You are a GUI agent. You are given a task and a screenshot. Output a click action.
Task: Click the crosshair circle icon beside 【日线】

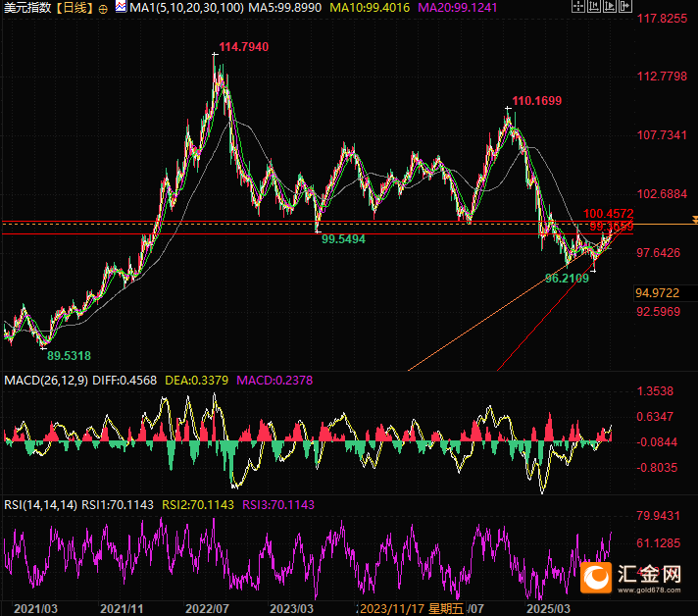pos(103,9)
